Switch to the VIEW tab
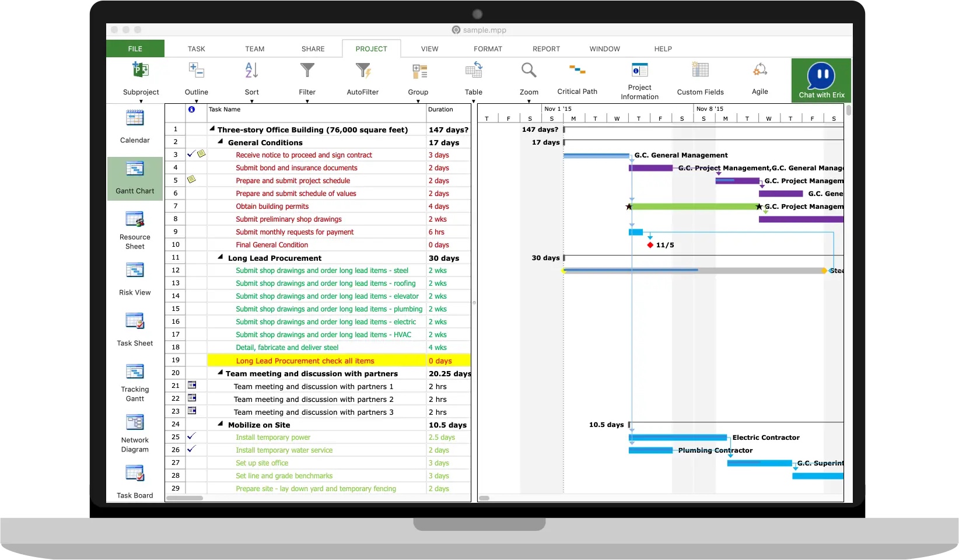Screen dimensions: 959x560 tap(429, 49)
